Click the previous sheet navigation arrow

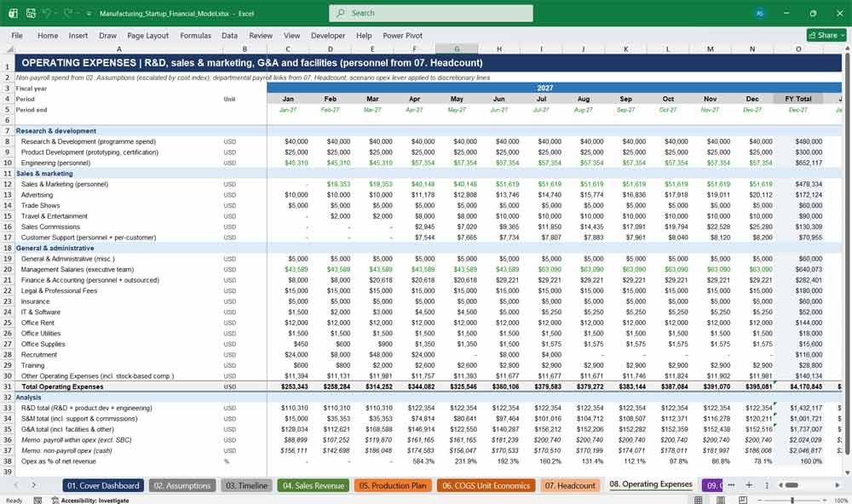pyautogui.click(x=16, y=485)
